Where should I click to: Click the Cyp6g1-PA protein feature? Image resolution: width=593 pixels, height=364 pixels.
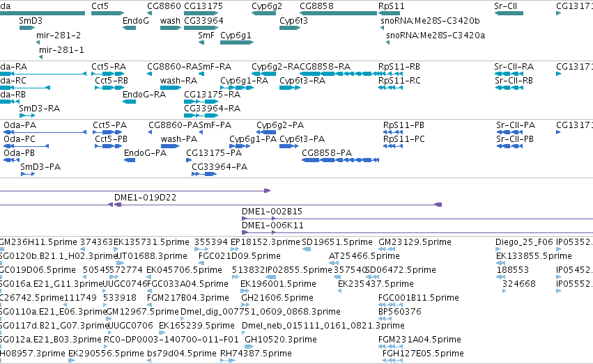(240, 146)
